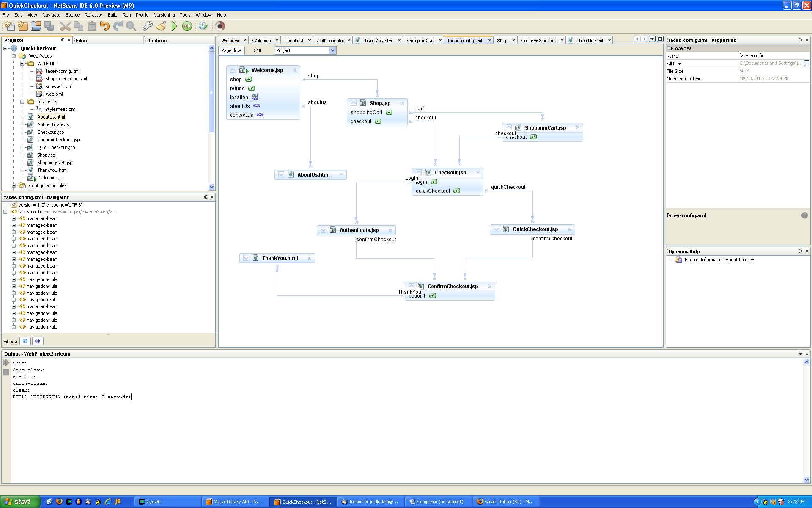Collapse the Shop.jsp node
The image size is (812, 508).
pos(354,103)
